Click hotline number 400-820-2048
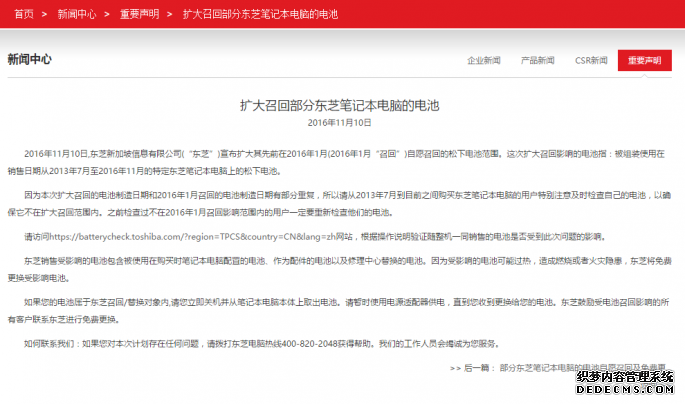The width and height of the screenshot is (685, 404). tap(309, 344)
